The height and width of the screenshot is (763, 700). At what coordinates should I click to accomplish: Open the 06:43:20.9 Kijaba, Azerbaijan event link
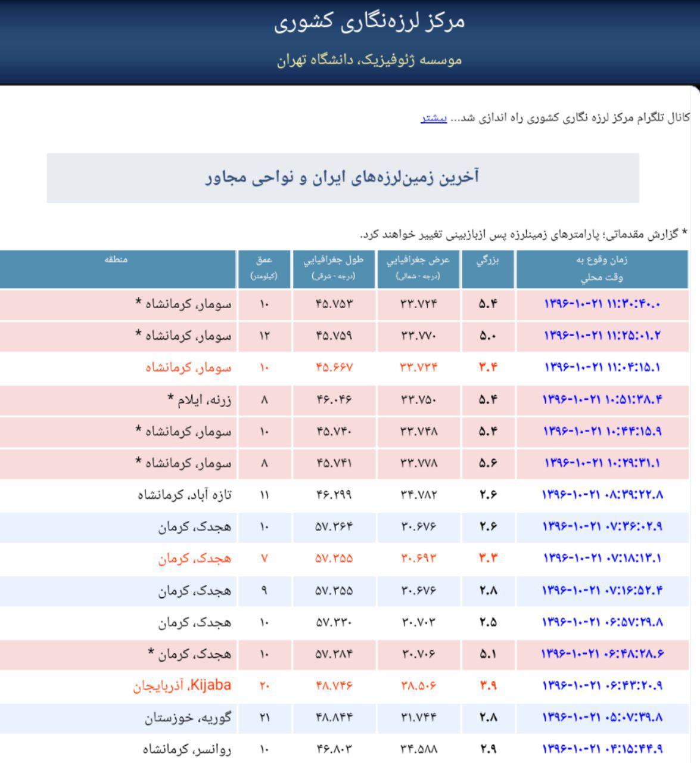(602, 686)
